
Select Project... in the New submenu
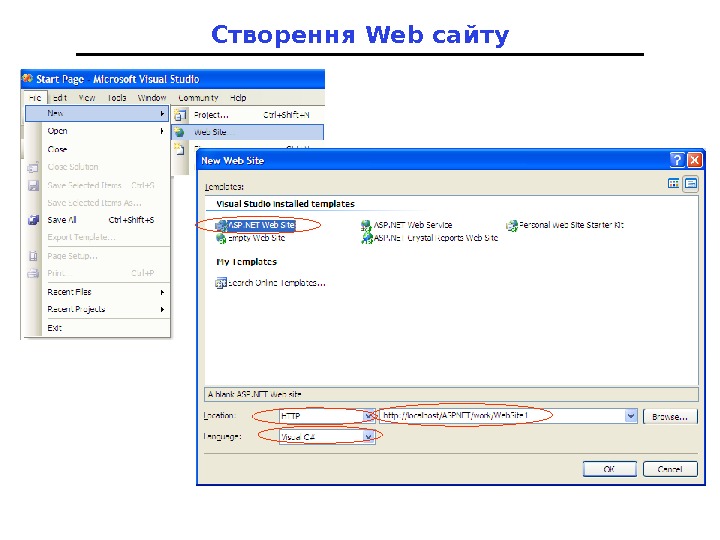click(248, 114)
